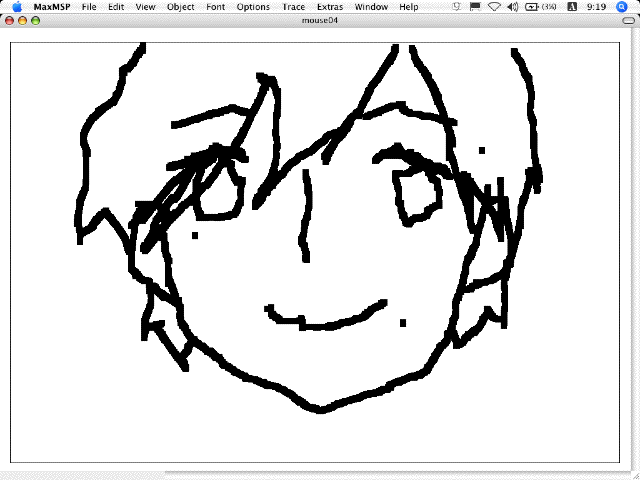Minimize the mouse04 window with yellow button
The image size is (640, 480).
(x=22, y=20)
